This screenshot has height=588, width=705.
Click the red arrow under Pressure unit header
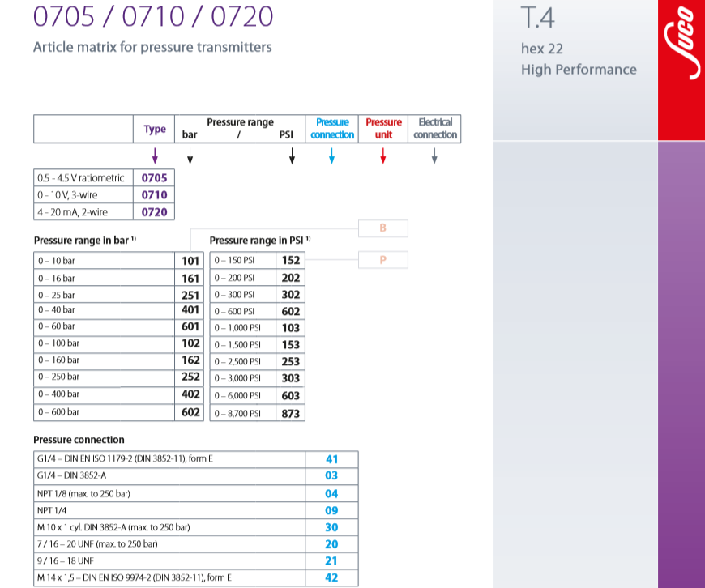[383, 157]
